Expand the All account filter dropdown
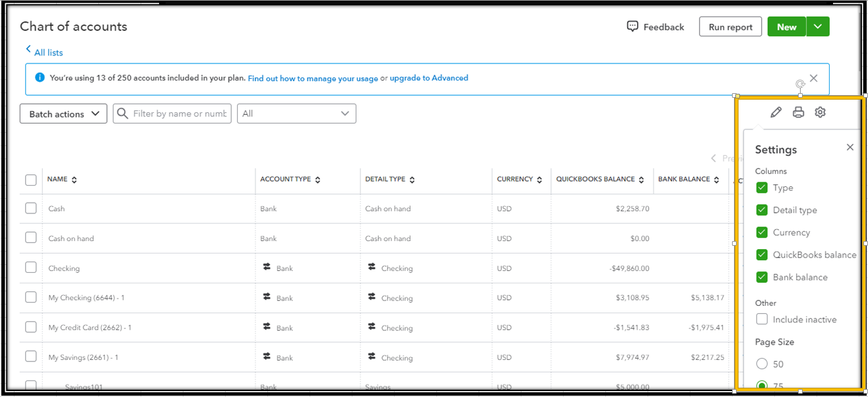Viewport: 868px width, 397px height. [296, 114]
